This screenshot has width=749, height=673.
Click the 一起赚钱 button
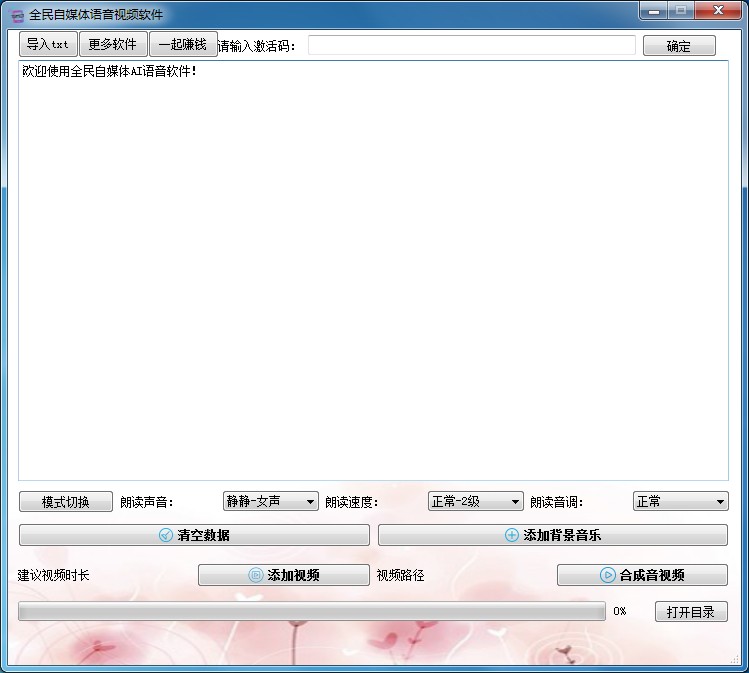point(183,44)
